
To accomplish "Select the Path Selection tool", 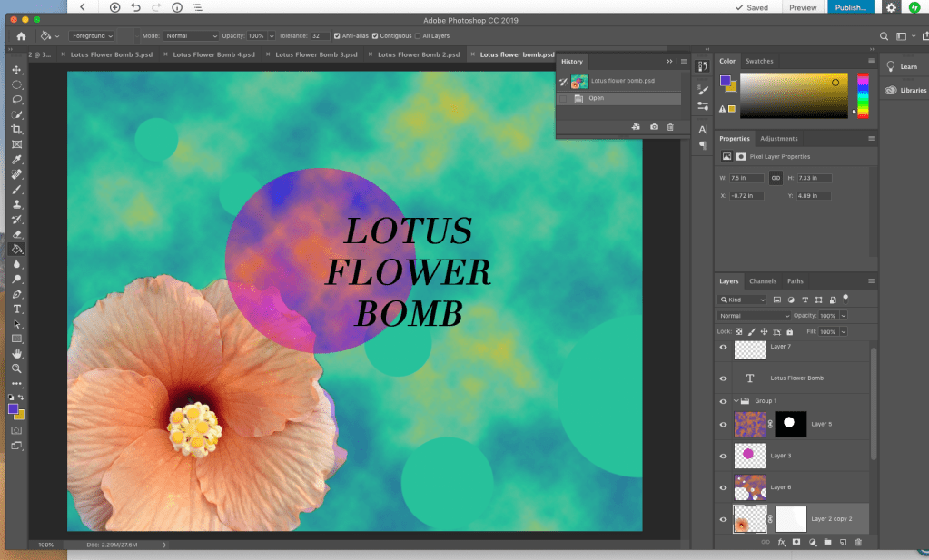I will click(x=16, y=324).
